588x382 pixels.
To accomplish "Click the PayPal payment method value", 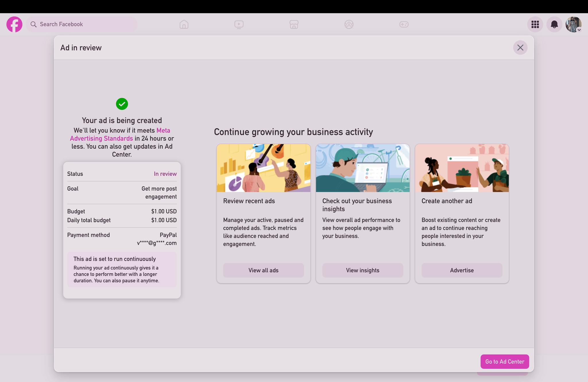I will [168, 235].
